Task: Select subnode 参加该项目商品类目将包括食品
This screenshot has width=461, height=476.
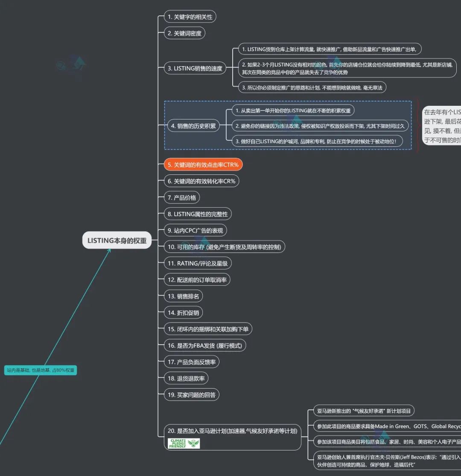Action: 387,441
